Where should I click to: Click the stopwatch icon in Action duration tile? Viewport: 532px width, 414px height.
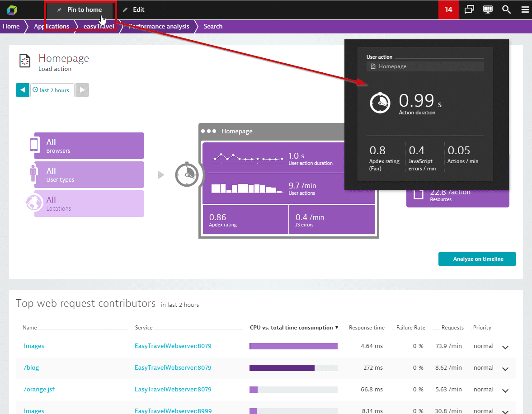pos(380,103)
